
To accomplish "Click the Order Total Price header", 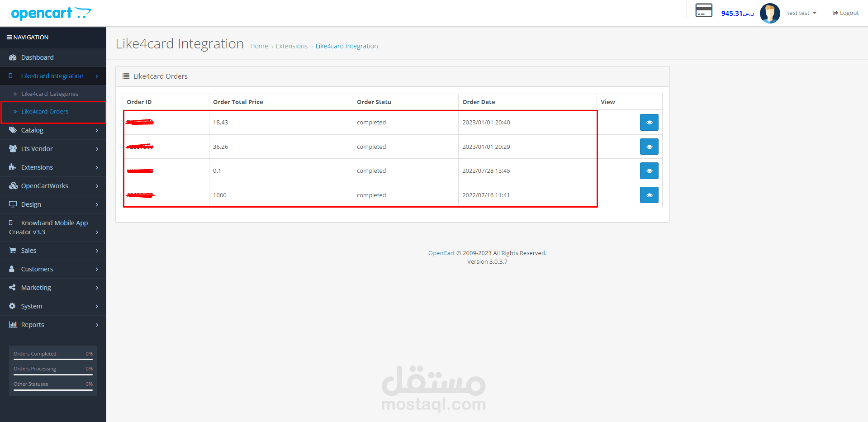I will click(238, 102).
